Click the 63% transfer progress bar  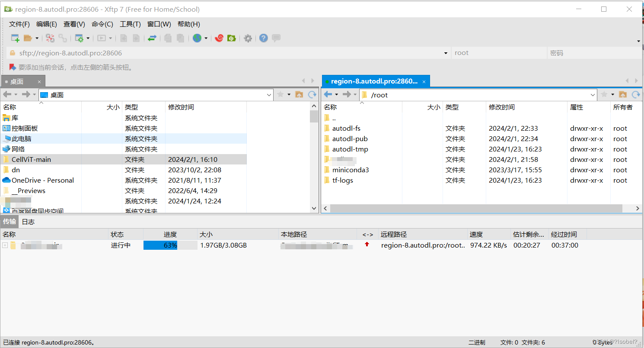click(x=170, y=245)
